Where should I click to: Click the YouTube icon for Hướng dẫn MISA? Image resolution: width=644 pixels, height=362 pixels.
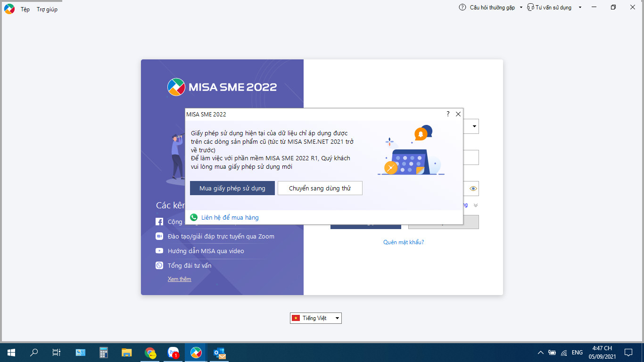tap(159, 251)
